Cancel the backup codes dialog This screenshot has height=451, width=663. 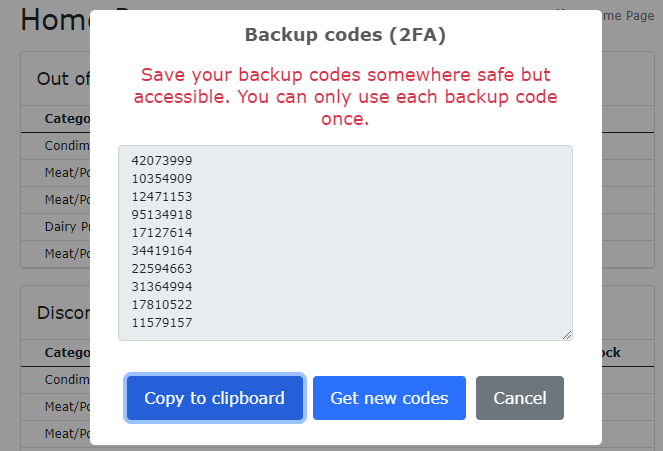point(519,398)
